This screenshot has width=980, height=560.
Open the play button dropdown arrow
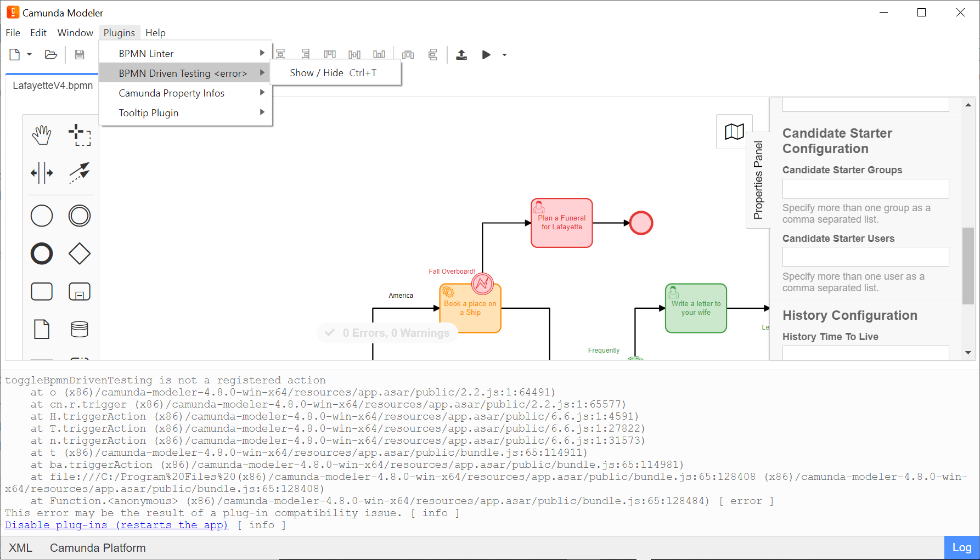coord(504,55)
